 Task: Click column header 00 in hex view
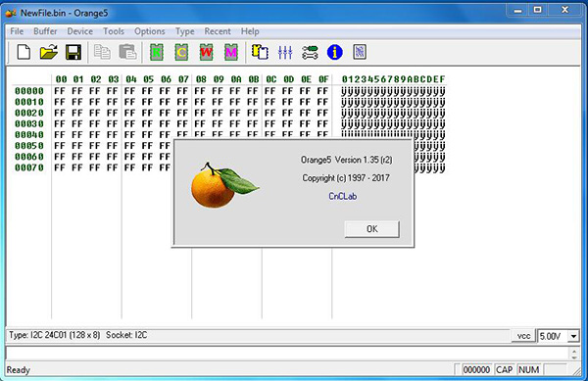61,79
